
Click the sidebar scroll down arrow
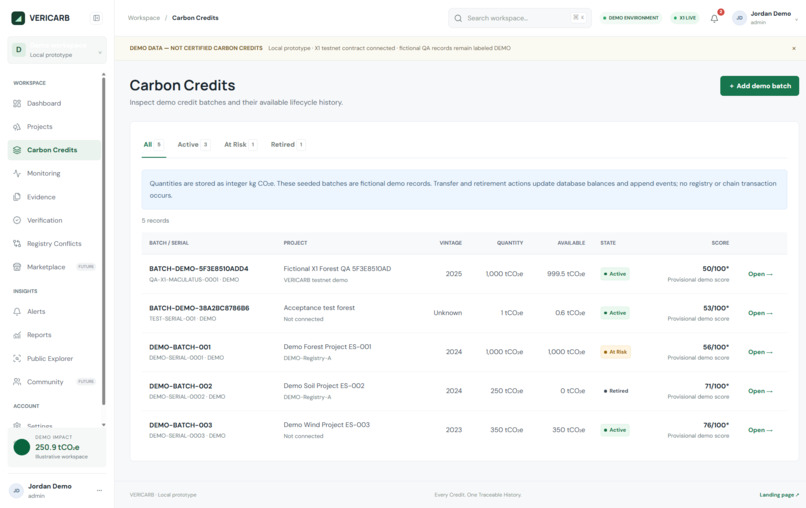point(104,425)
